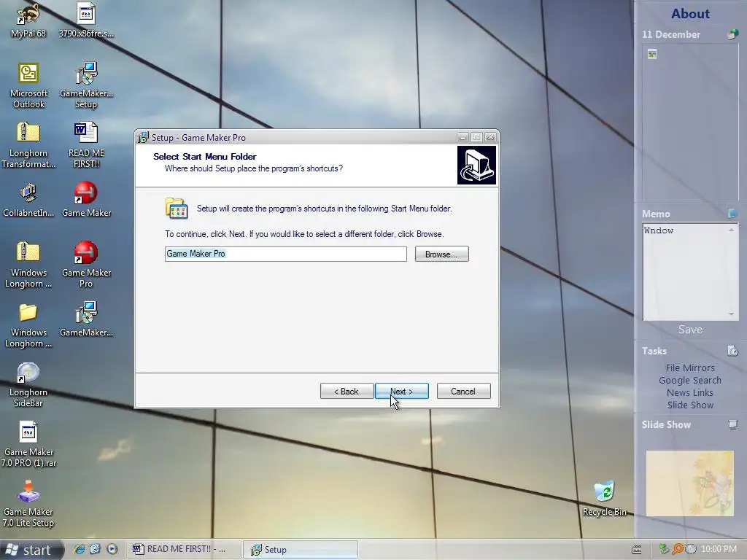Click the About heading in the sidebar
This screenshot has width=747, height=560.
tap(690, 13)
